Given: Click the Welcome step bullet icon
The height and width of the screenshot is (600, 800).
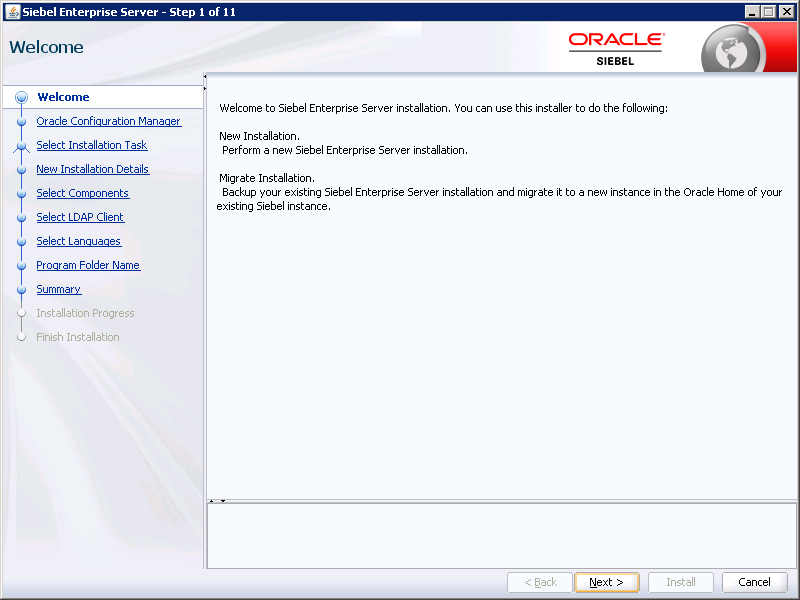Looking at the screenshot, I should 21,97.
